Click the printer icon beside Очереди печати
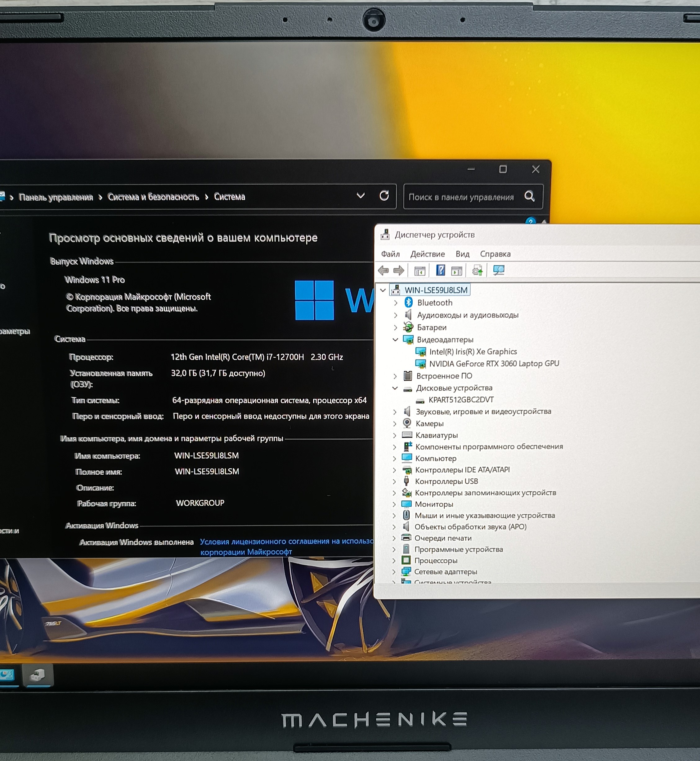The width and height of the screenshot is (700, 761). click(406, 538)
